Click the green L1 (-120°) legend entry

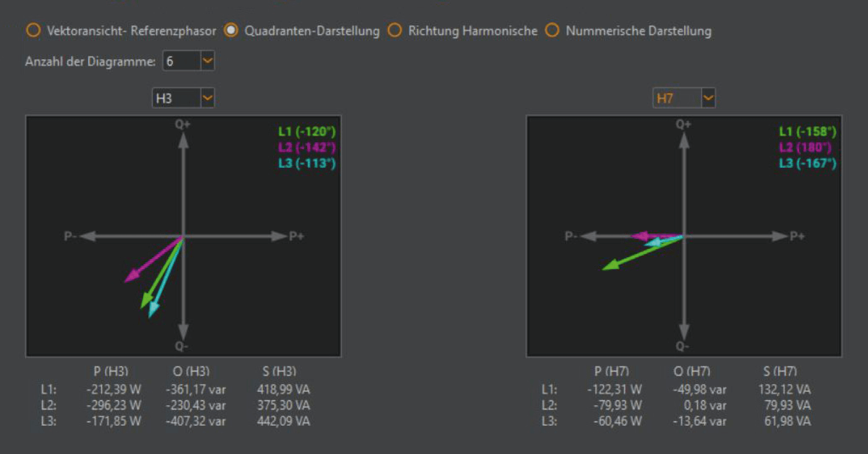click(x=307, y=132)
